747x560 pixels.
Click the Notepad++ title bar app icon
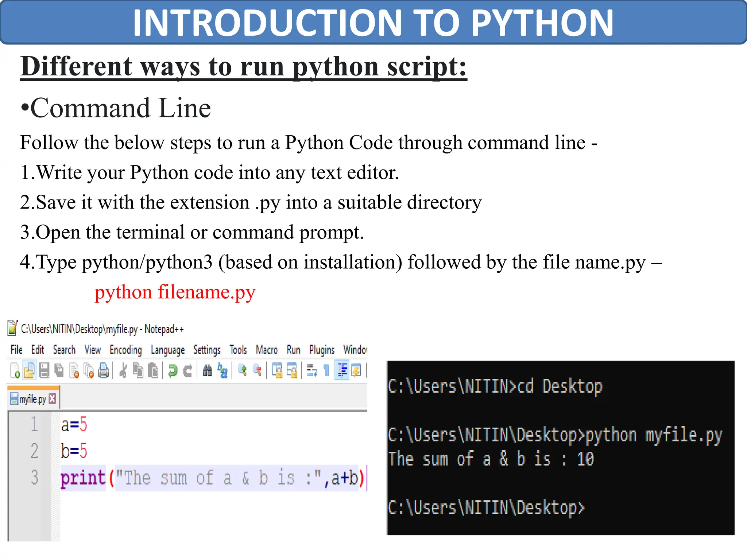(12, 328)
